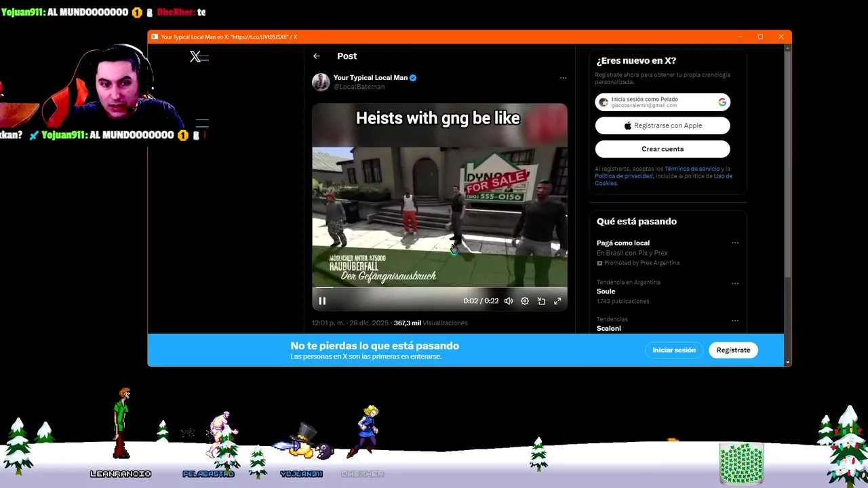Viewport: 868px width, 488px height.
Task: Click the Qué está pasando heading
Action: (637, 222)
